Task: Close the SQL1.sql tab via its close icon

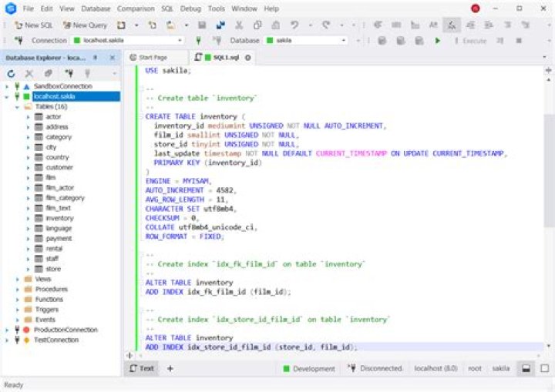Action: 248,58
